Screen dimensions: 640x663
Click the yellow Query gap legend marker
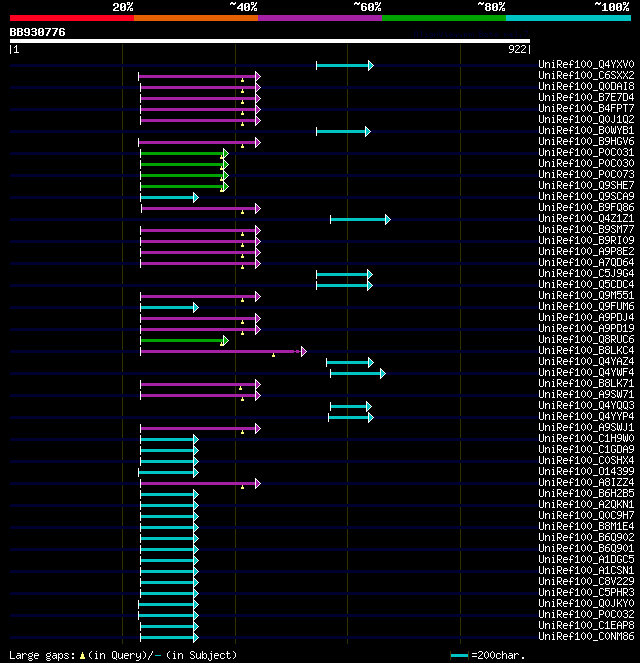click(82, 656)
